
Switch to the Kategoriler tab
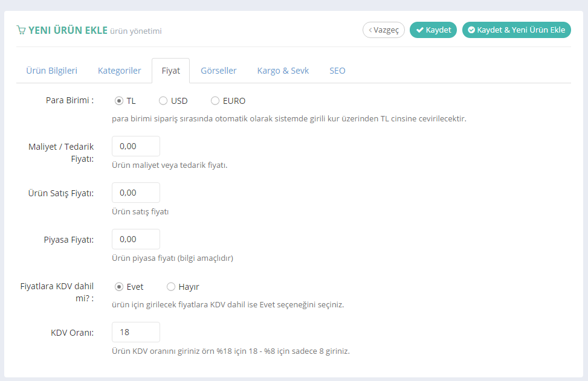coord(120,71)
